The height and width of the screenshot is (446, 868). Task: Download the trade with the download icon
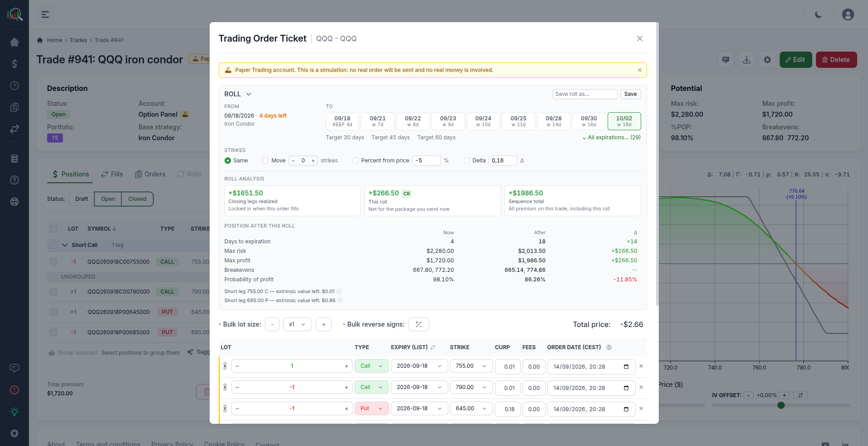[x=747, y=60]
